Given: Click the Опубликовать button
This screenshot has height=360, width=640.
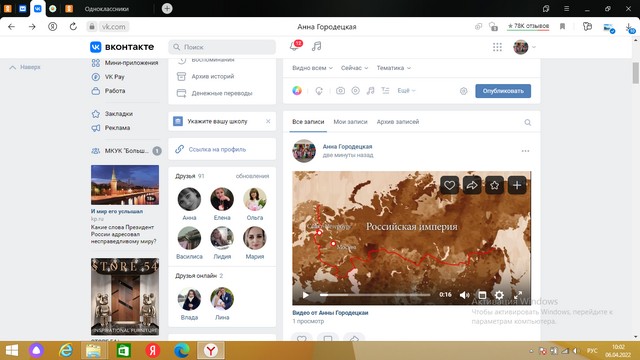Looking at the screenshot, I should coord(503,91).
